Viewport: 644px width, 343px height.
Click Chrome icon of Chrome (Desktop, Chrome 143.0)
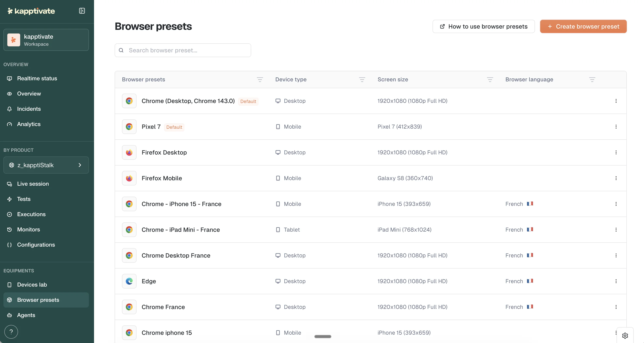pyautogui.click(x=129, y=101)
